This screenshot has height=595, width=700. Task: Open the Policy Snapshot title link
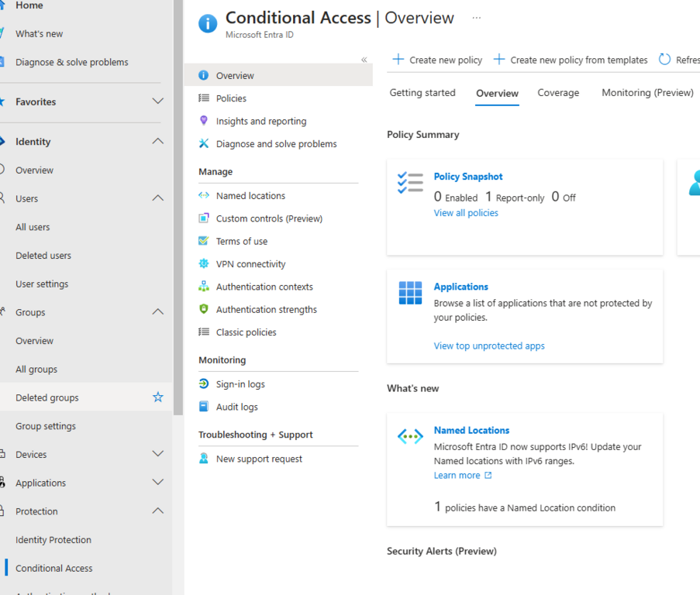468,177
